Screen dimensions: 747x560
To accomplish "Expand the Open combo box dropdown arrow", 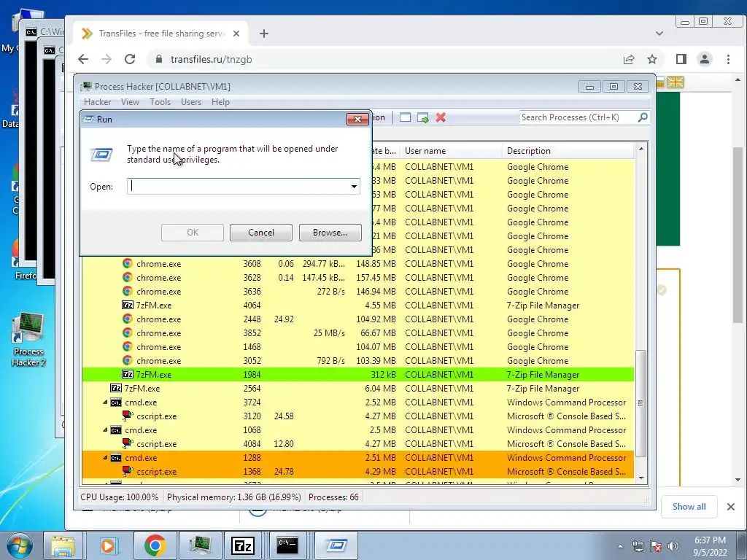I will [354, 186].
